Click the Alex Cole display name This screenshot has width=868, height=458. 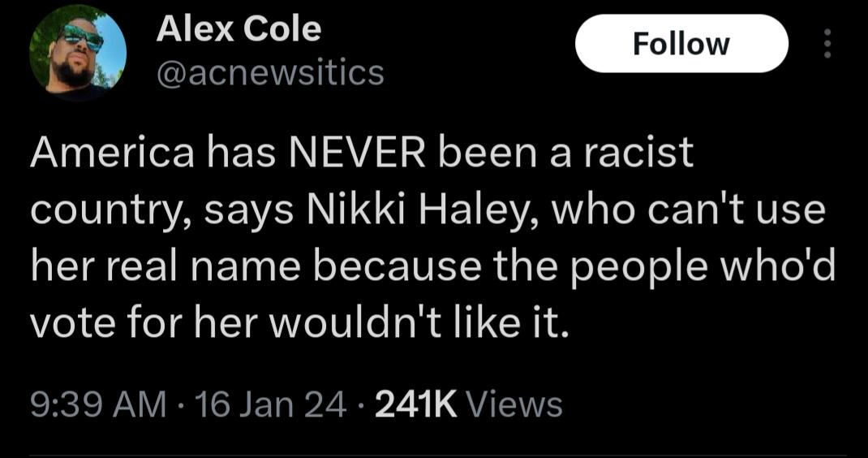[238, 30]
